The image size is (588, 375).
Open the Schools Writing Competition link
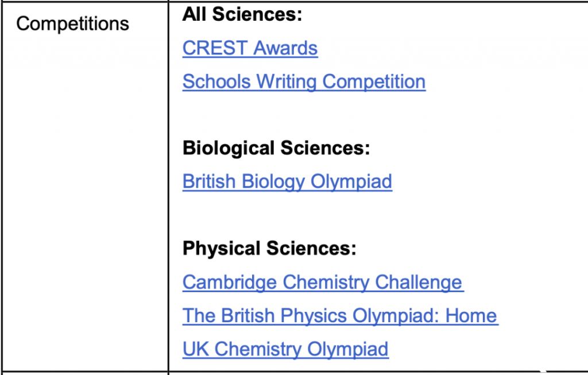point(304,82)
